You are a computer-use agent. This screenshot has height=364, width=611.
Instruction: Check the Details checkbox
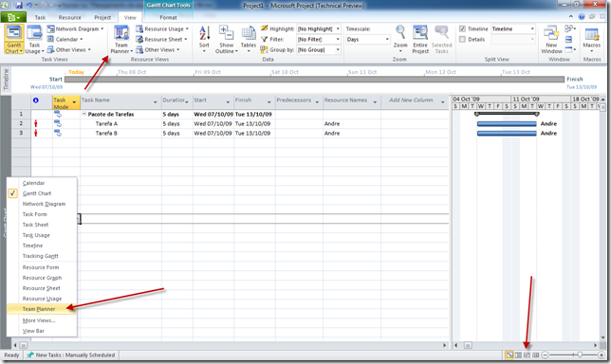click(463, 39)
